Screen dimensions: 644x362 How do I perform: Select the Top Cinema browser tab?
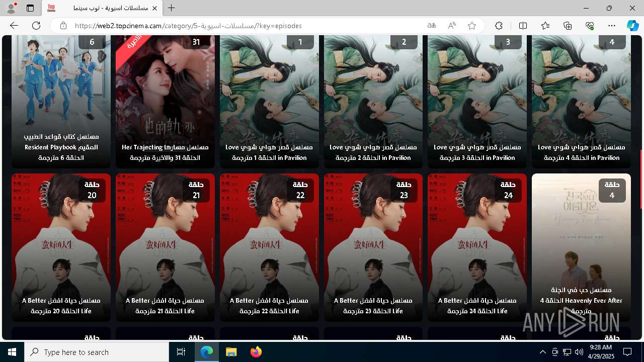(x=103, y=8)
